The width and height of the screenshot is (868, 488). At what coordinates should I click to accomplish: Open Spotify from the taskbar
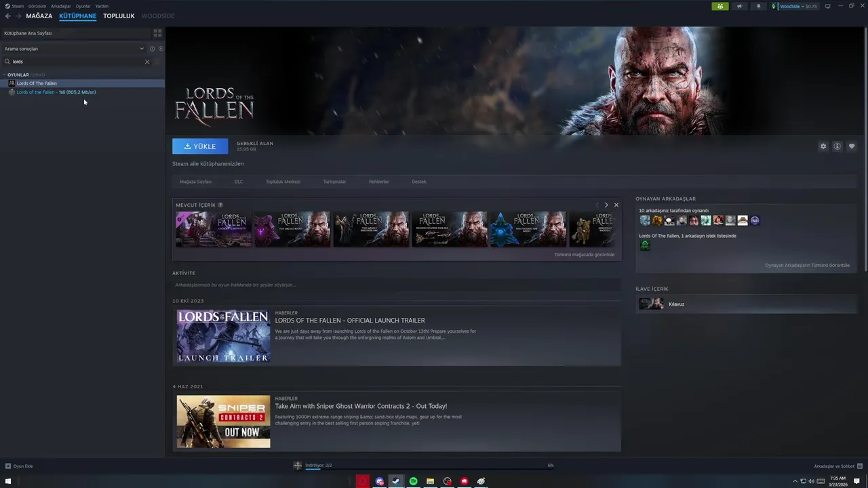pos(413,481)
